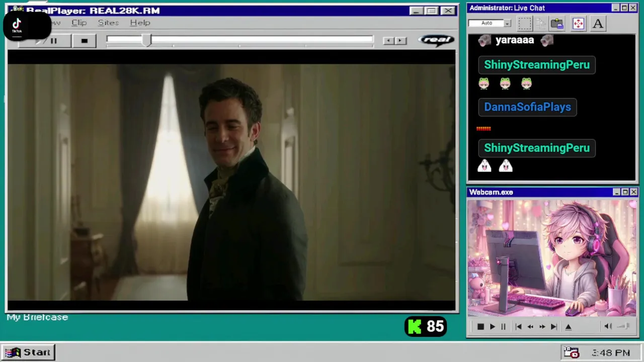Open the Sites menu

pyautogui.click(x=108, y=23)
